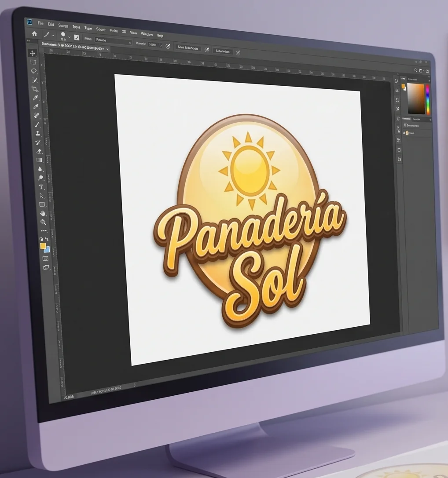Toggle Quick Mask mode in toolbar
448x478 pixels.
pos(45,259)
